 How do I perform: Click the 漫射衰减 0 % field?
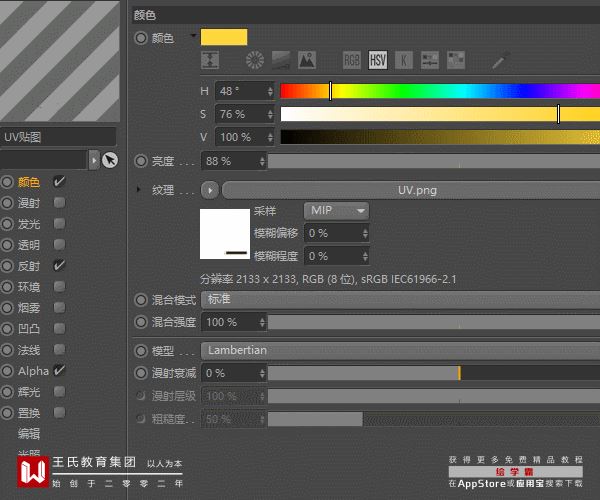pyautogui.click(x=233, y=373)
